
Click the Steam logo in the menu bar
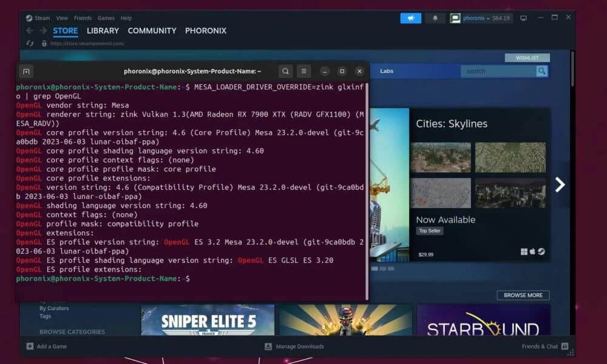tap(29, 18)
